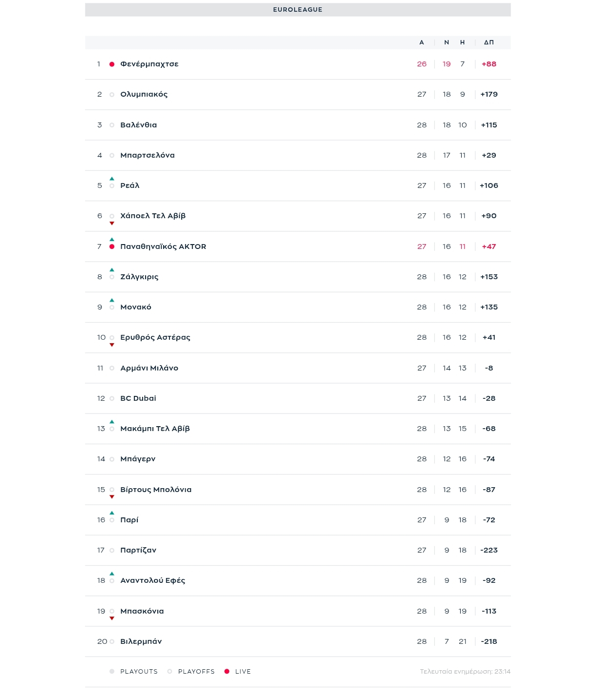Select the PLAYOFFS legend label
The width and height of the screenshot is (596, 700).
point(196,672)
